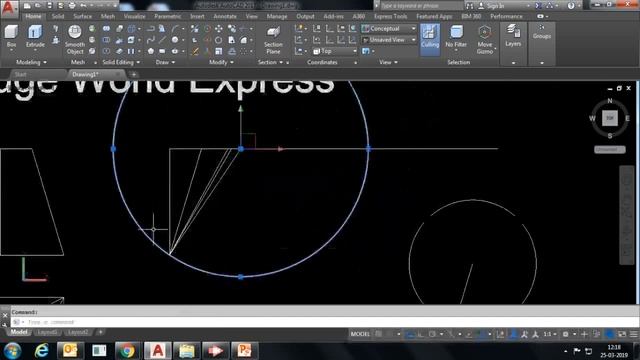Image resolution: width=640 pixels, height=360 pixels.
Task: Click the Start tab
Action: [x=20, y=74]
